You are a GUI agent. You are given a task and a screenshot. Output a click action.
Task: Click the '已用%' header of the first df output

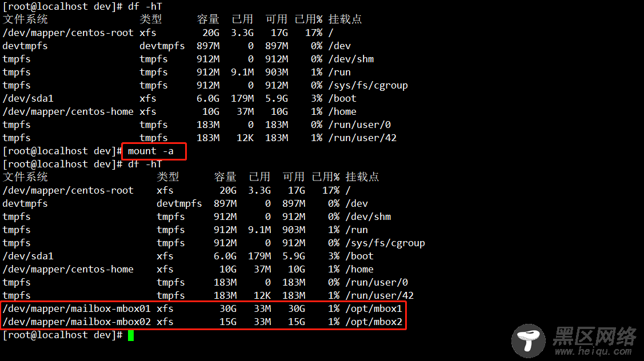pyautogui.click(x=309, y=19)
